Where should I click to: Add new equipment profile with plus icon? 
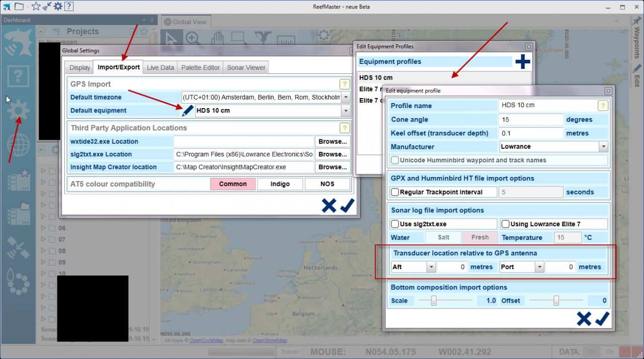tap(523, 62)
